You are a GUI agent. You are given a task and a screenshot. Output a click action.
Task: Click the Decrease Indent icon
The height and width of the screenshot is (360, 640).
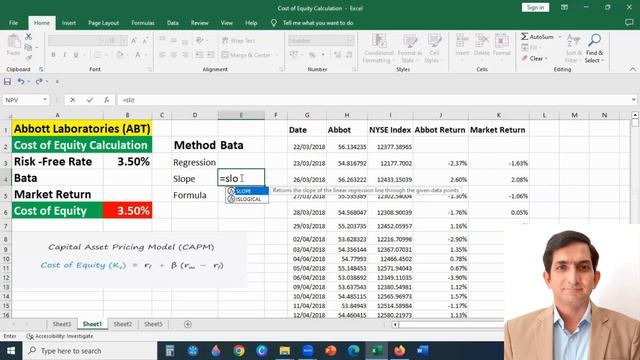199,55
